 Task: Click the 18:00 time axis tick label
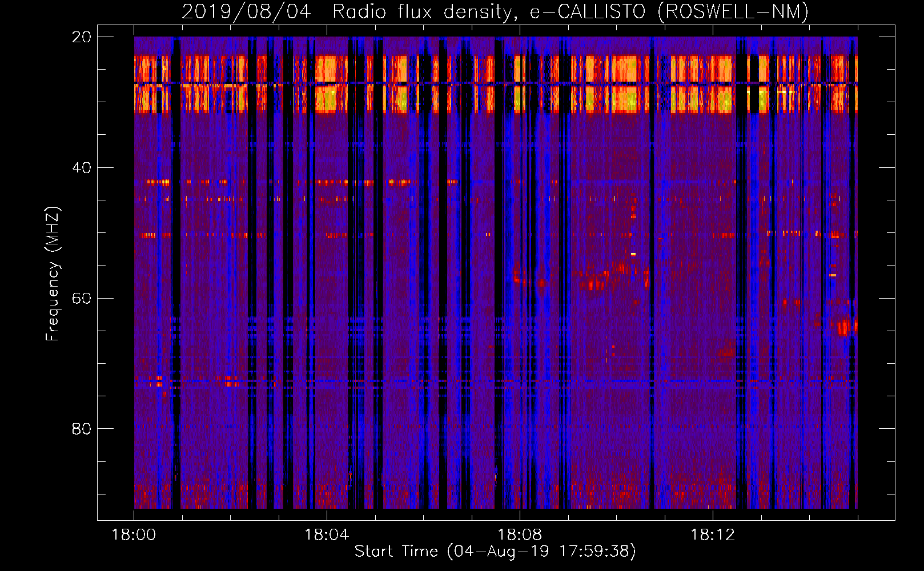click(134, 535)
